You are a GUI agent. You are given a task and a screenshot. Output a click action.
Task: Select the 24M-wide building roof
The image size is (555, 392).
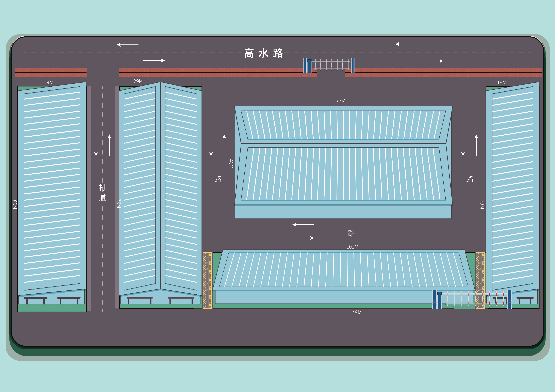point(52,189)
